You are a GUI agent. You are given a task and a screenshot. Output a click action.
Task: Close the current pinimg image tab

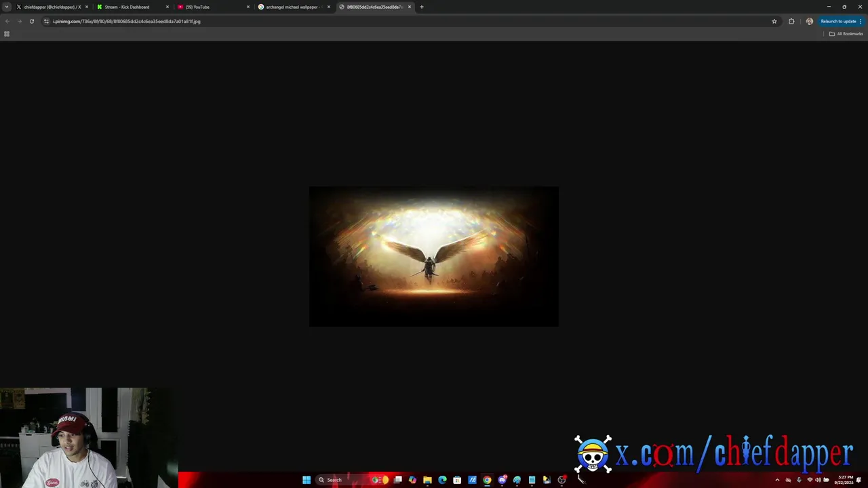point(410,7)
